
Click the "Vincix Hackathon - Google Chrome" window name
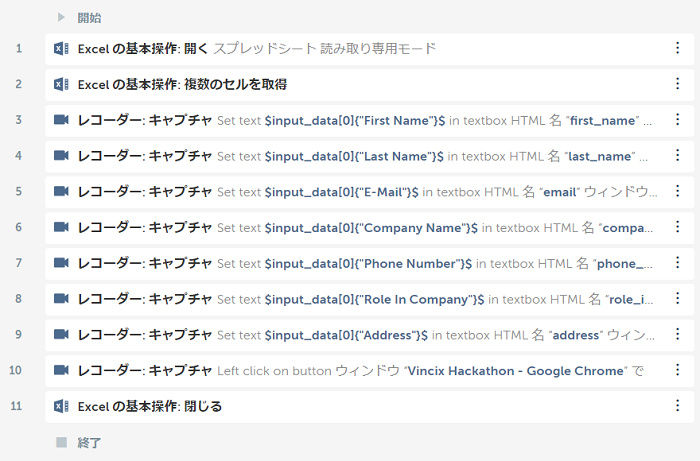coord(516,370)
